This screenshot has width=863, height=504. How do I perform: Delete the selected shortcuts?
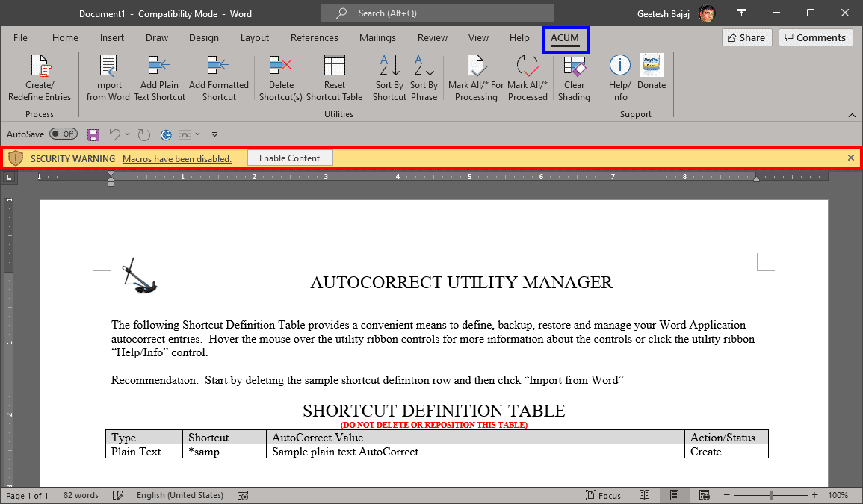pyautogui.click(x=280, y=75)
